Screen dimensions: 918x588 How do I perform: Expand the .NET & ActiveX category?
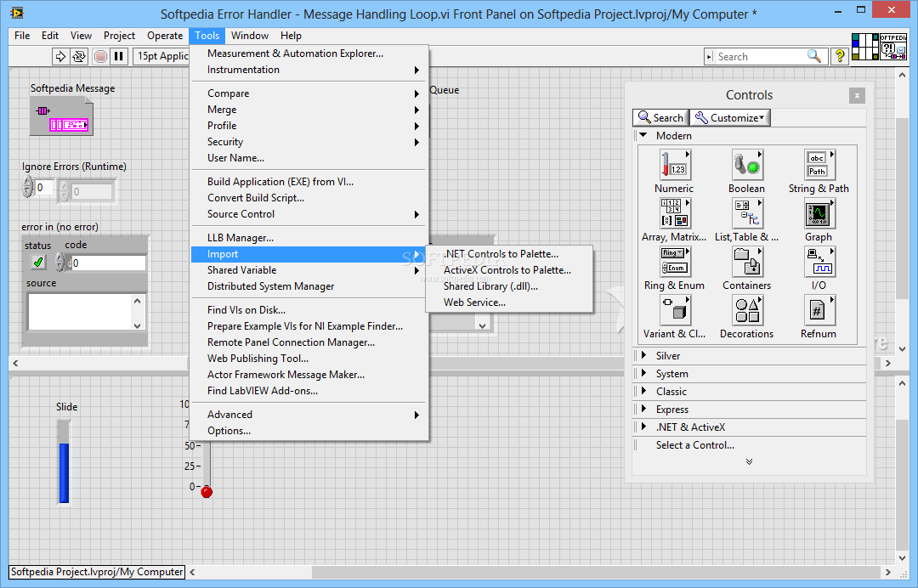tap(644, 427)
